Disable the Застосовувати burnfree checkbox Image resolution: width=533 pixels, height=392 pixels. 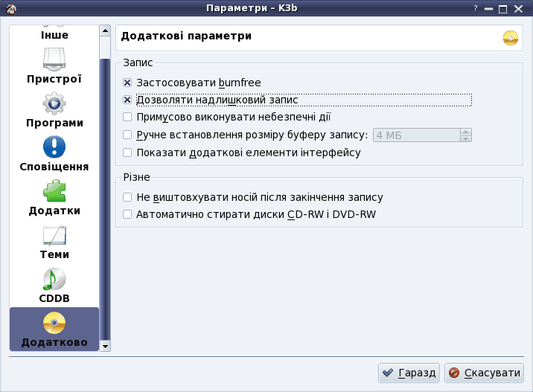(127, 83)
